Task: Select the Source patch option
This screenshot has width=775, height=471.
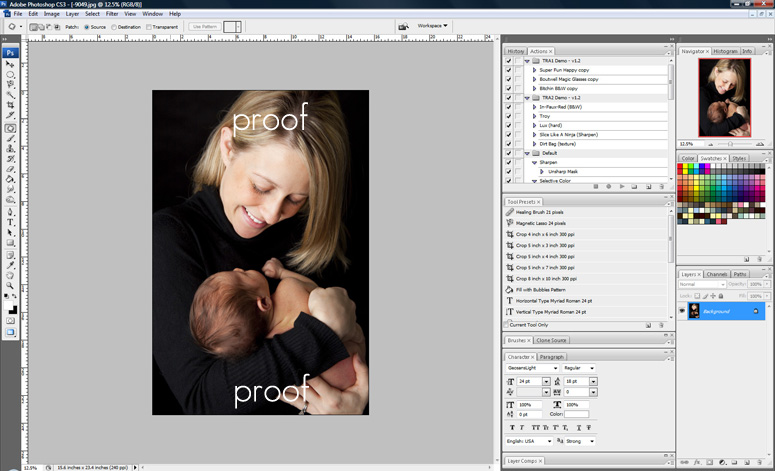Action: point(86,27)
